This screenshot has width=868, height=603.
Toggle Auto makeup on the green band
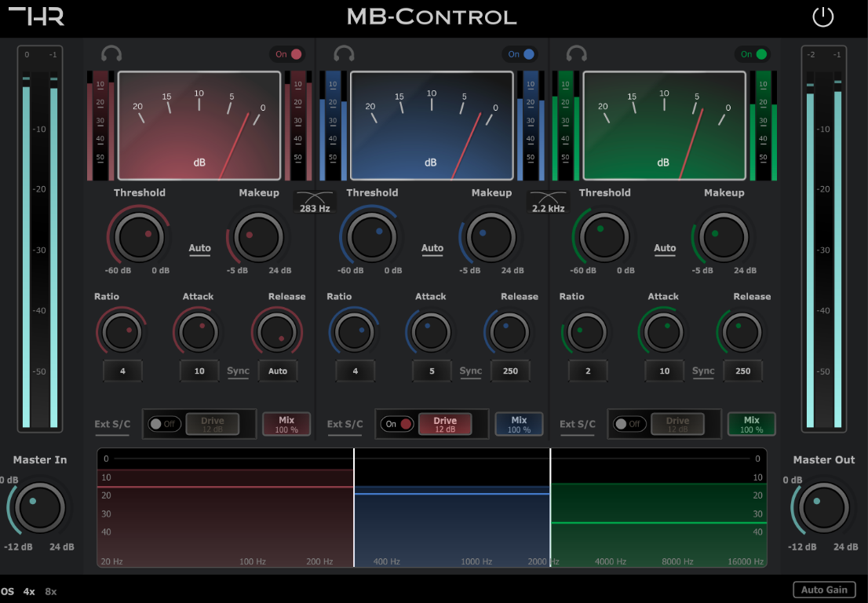pyautogui.click(x=665, y=249)
